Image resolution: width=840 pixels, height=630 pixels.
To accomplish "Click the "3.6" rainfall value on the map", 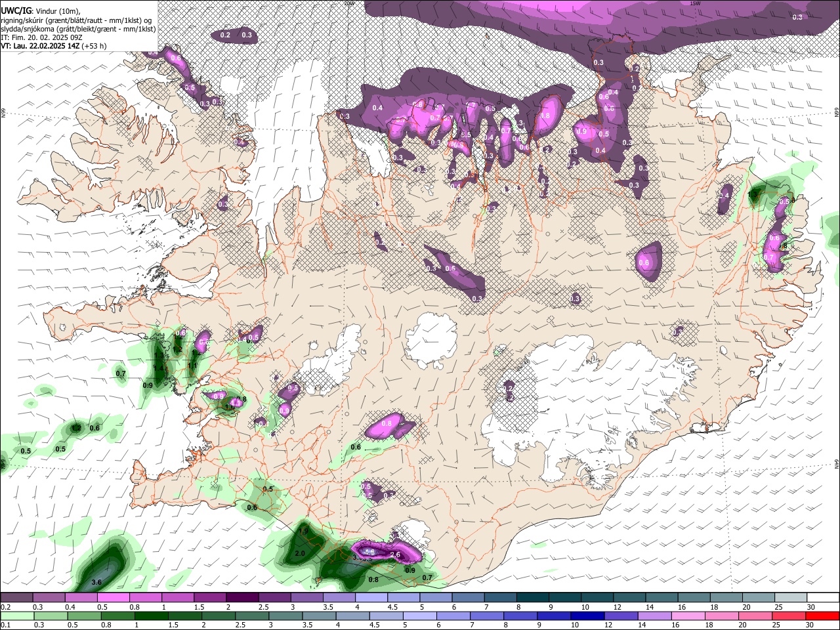I will [96, 582].
